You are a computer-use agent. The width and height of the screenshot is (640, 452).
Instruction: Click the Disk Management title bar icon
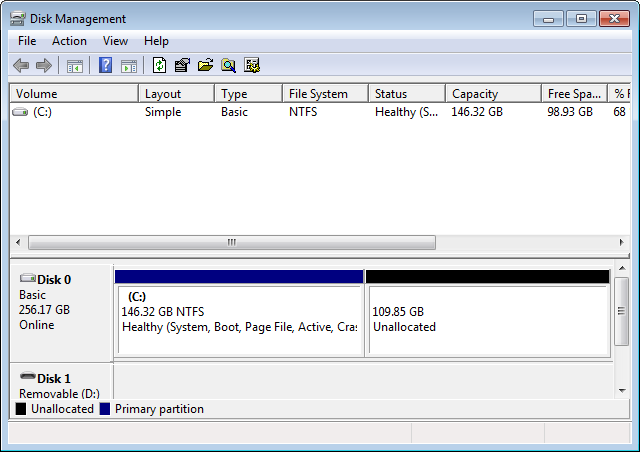[18, 19]
